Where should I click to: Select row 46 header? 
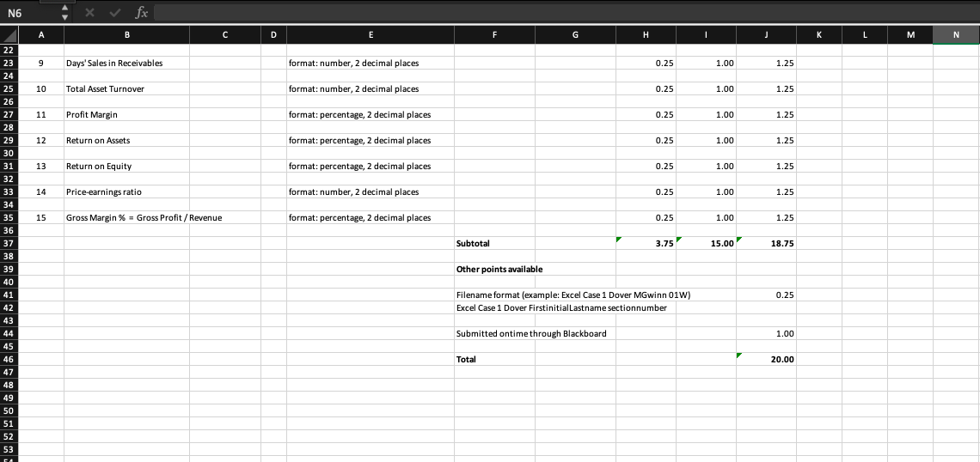9,359
